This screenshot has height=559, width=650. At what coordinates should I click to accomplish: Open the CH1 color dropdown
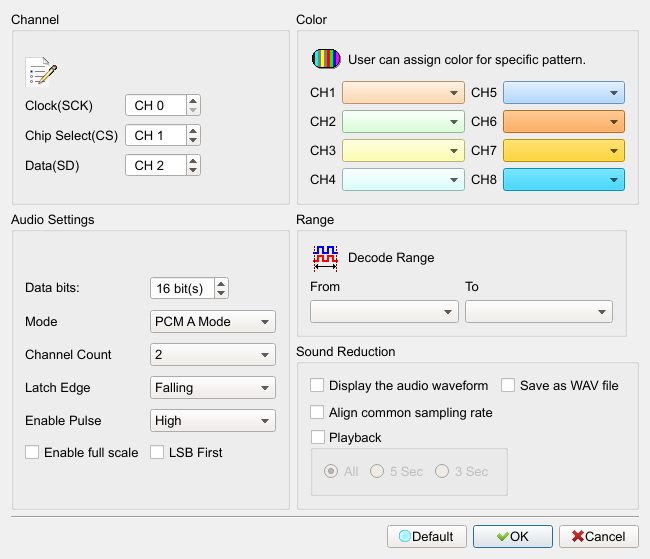click(x=403, y=92)
